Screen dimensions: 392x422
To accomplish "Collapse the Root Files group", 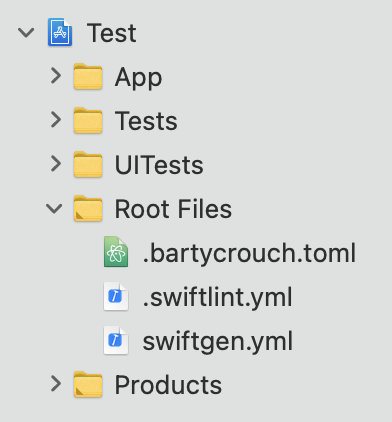I will [x=54, y=209].
